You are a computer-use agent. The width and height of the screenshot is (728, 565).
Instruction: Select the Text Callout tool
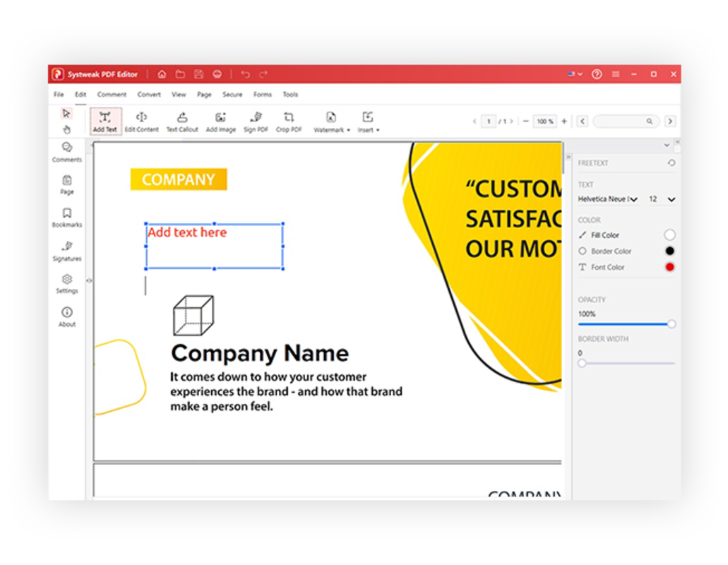point(182,121)
